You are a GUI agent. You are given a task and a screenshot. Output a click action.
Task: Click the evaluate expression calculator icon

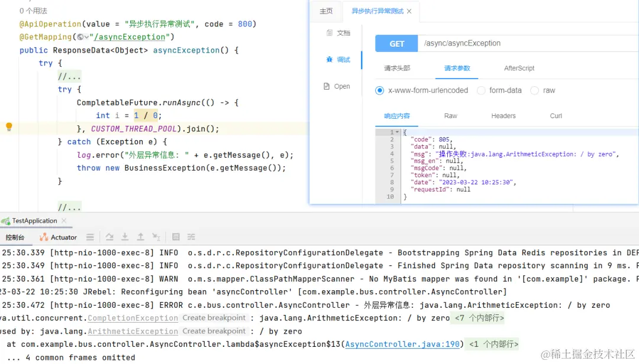pos(176,237)
